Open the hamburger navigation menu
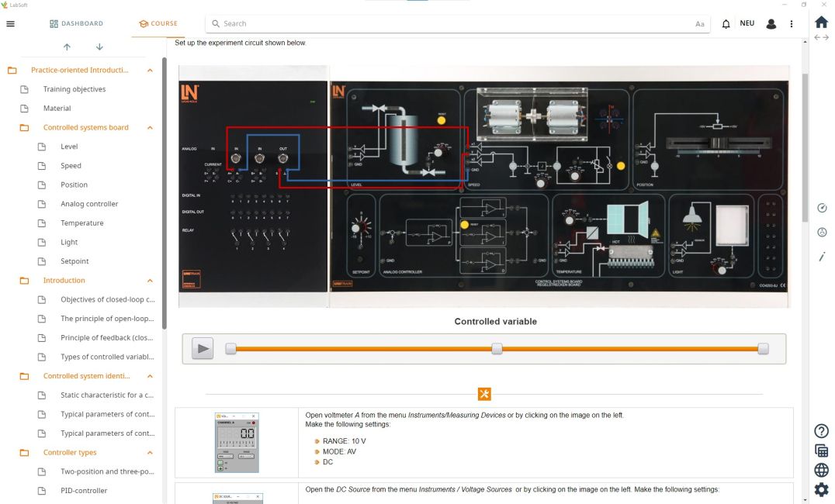 pyautogui.click(x=10, y=23)
